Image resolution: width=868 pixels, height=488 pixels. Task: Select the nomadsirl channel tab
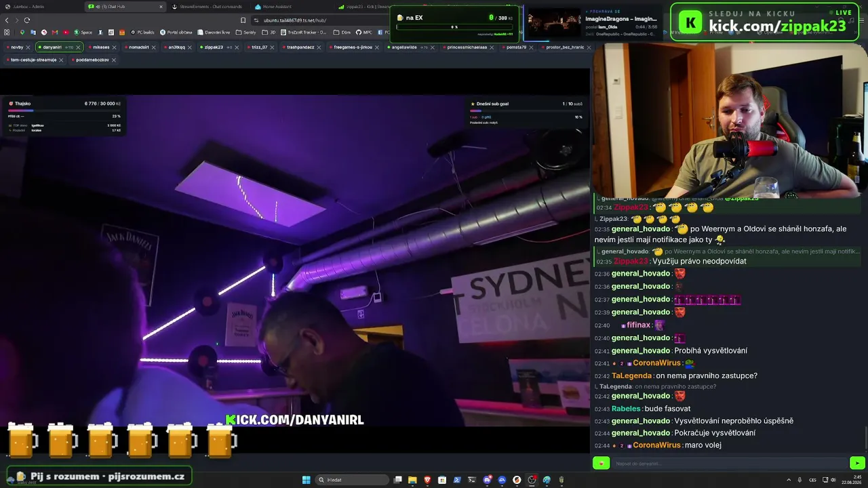[x=139, y=47]
